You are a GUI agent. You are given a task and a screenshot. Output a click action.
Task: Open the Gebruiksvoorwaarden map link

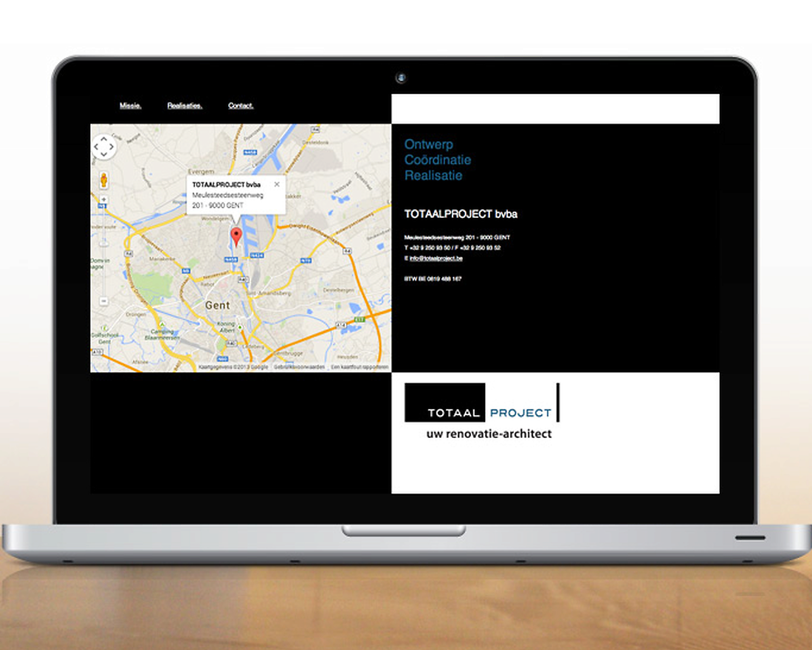pyautogui.click(x=299, y=367)
